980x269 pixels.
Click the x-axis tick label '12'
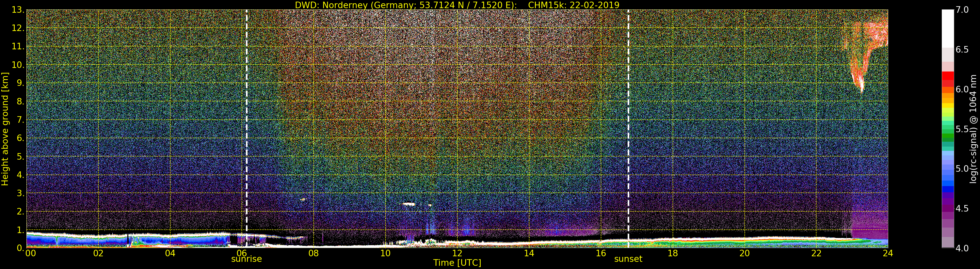click(x=457, y=253)
